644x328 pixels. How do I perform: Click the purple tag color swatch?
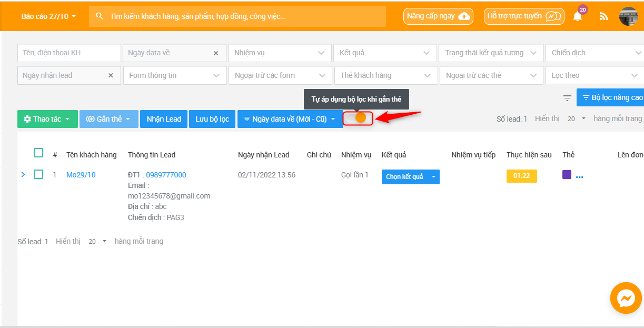(x=567, y=175)
